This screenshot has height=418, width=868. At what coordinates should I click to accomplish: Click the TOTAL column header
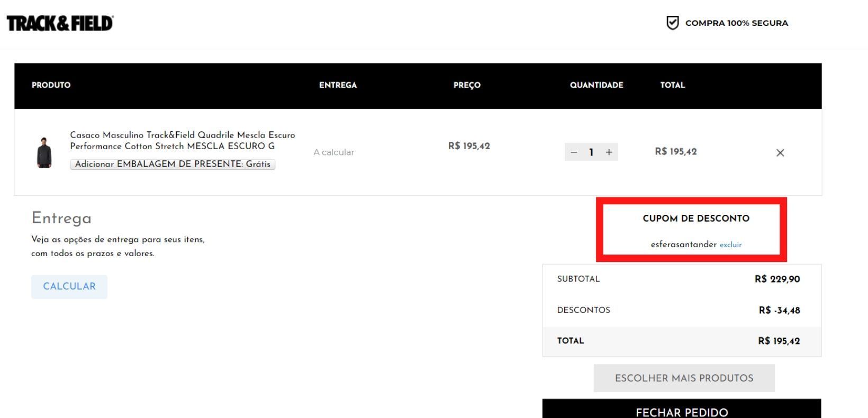tap(672, 85)
